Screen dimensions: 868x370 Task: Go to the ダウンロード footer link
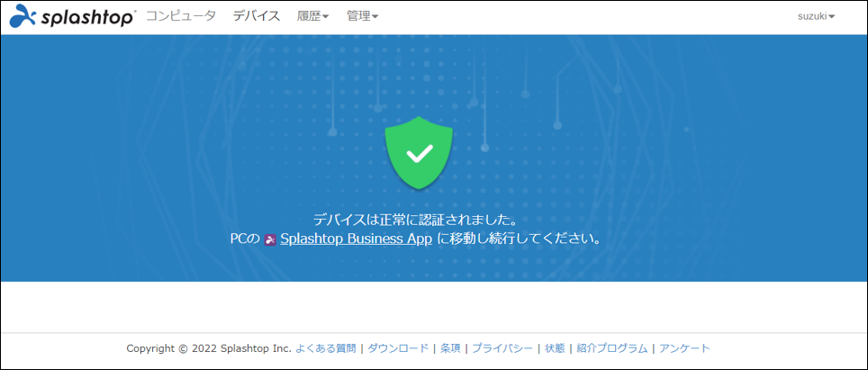click(x=398, y=348)
